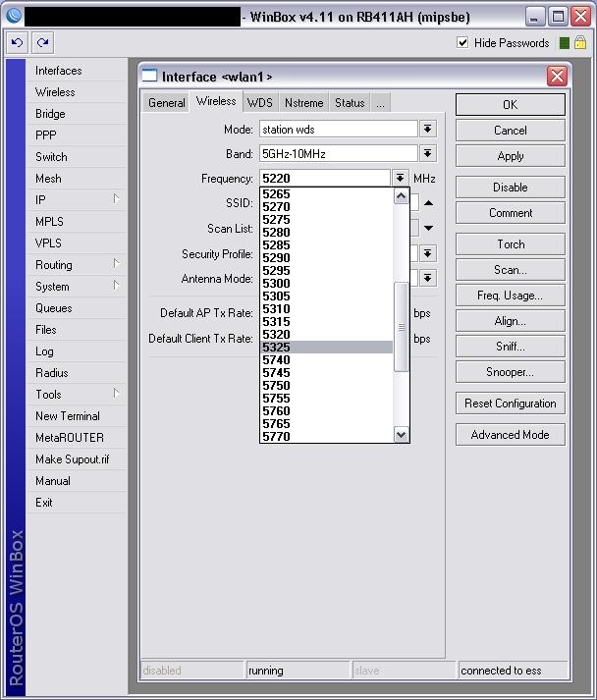The height and width of the screenshot is (700, 597).
Task: Open the Band dropdown arrow
Action: click(428, 154)
